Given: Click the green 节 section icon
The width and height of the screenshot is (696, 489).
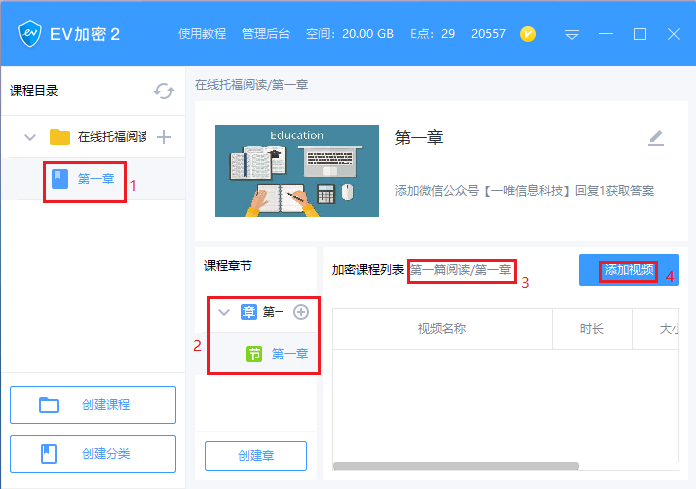Looking at the screenshot, I should click(x=254, y=354).
